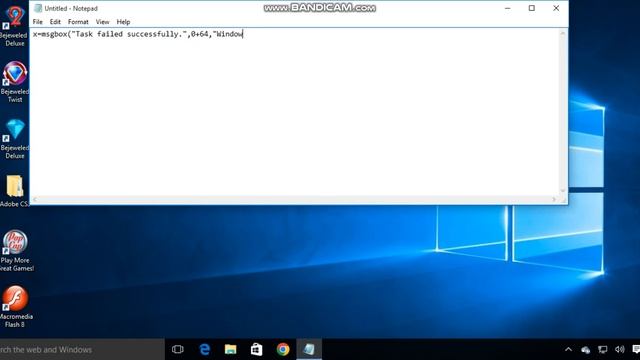Image resolution: width=640 pixels, height=360 pixels.
Task: Click the vertical scrollbar down arrow in Notepad
Action: click(563, 191)
